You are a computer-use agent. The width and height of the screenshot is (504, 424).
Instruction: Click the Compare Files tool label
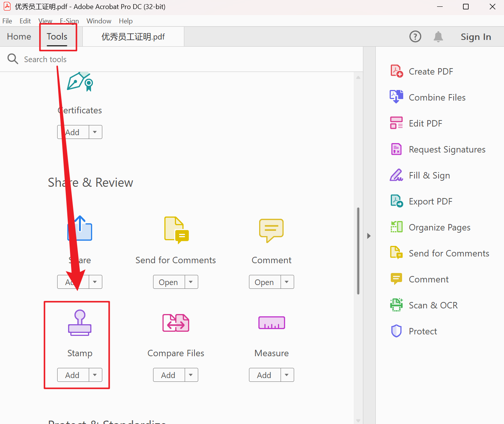coord(176,353)
